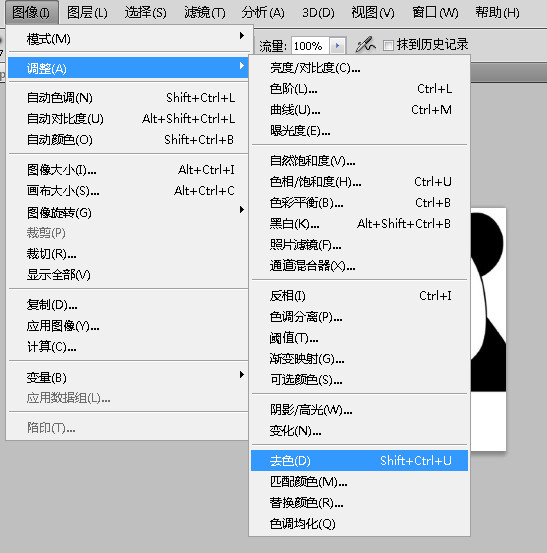The width and height of the screenshot is (547, 553).
Task: Open the 视图(V) menu
Action: 373,13
